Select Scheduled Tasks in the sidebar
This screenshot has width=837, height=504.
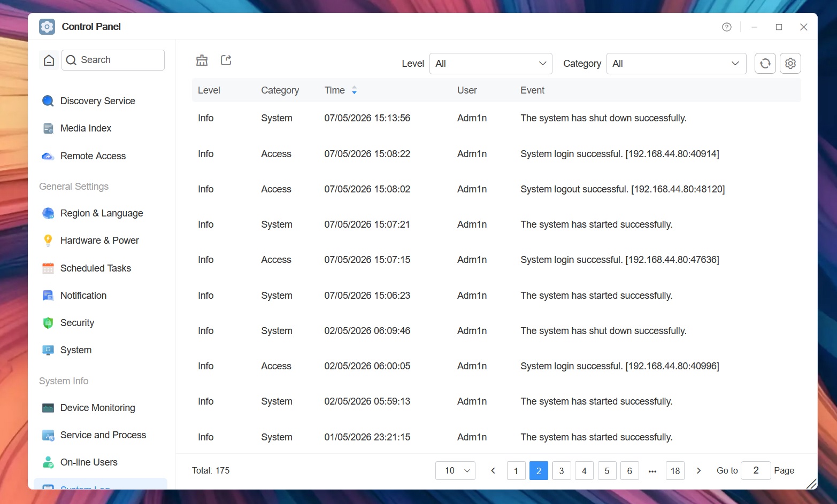pyautogui.click(x=96, y=268)
